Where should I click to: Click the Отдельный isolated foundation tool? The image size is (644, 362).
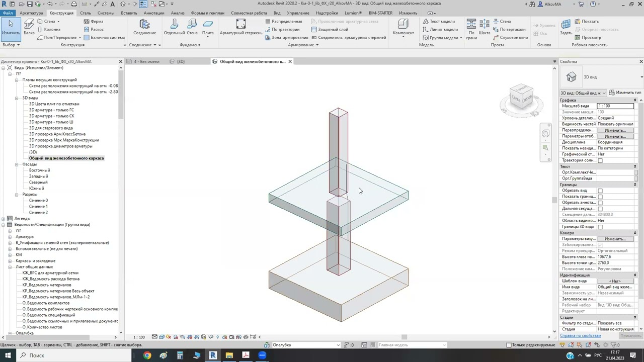point(174,27)
